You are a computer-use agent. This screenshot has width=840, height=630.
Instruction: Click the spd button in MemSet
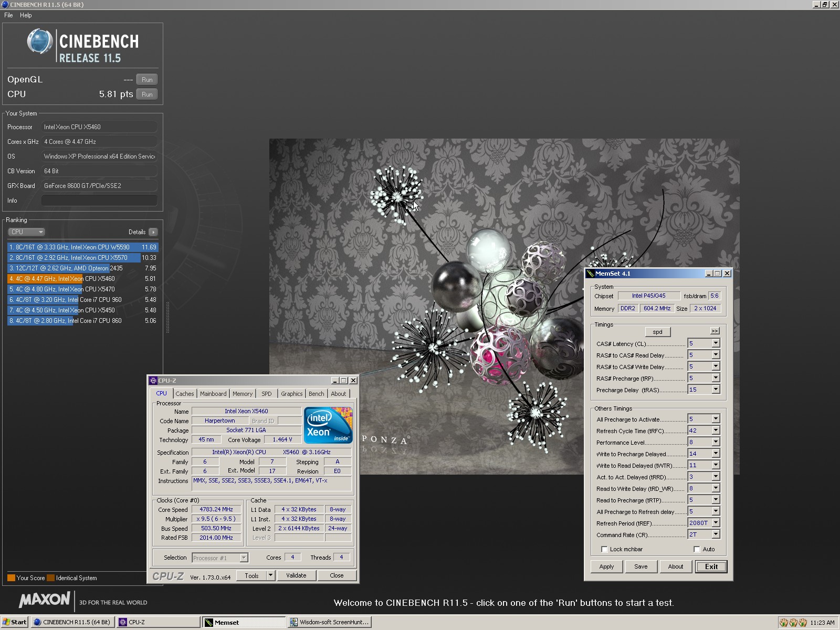coord(658,332)
